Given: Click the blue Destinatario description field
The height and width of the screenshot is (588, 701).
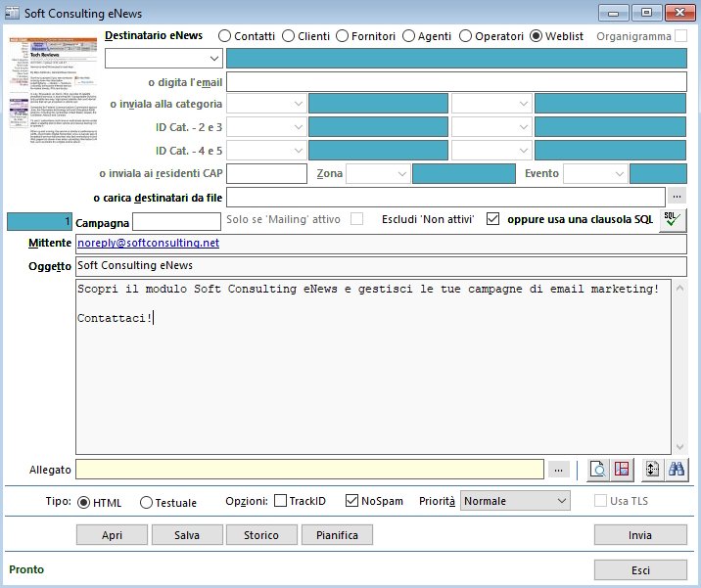Looking at the screenshot, I should click(x=456, y=58).
